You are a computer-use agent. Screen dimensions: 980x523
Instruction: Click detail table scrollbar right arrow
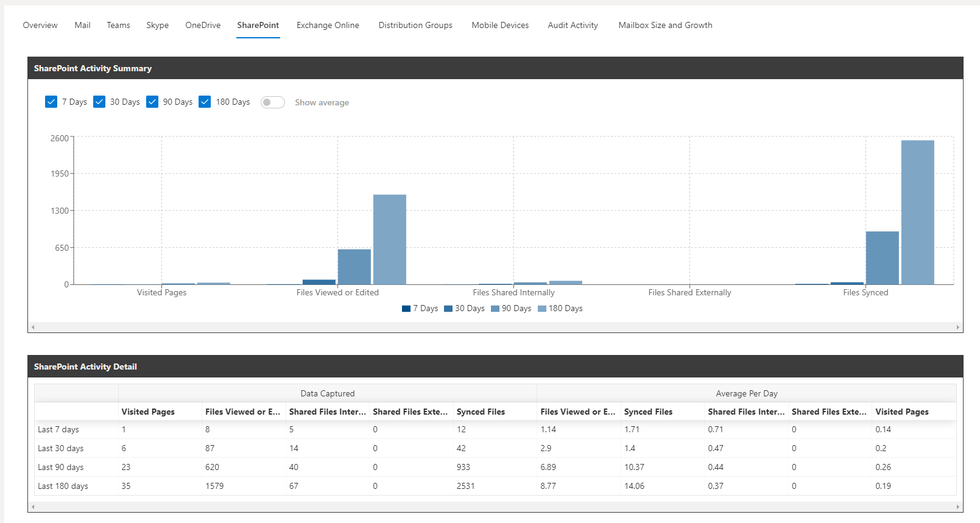[x=957, y=507]
